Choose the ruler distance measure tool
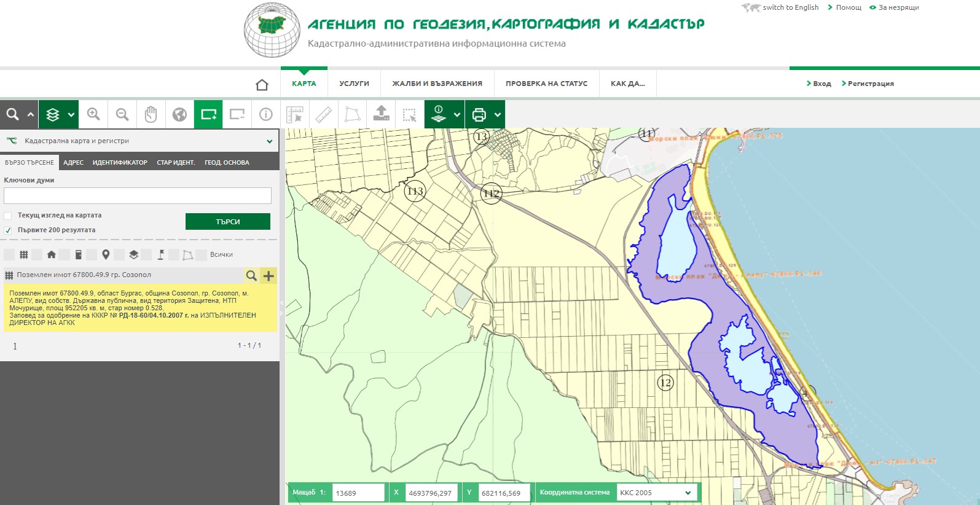980x505 pixels. point(324,114)
